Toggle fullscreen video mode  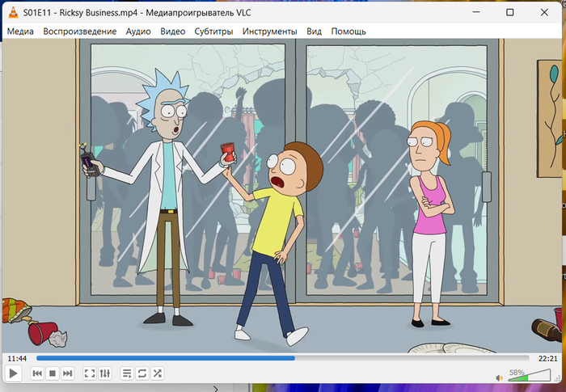(x=90, y=373)
